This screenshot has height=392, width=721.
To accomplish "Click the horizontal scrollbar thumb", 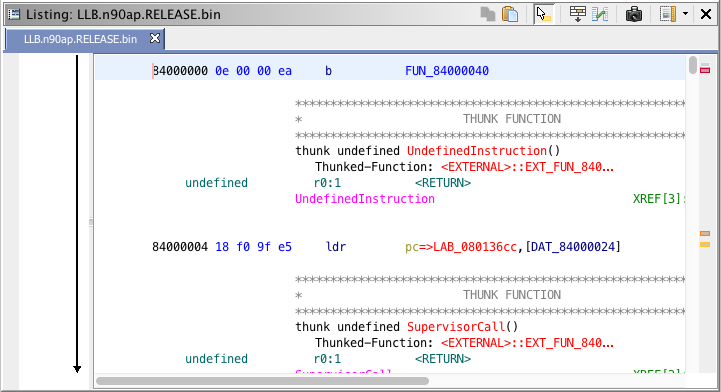I will click(262, 381).
